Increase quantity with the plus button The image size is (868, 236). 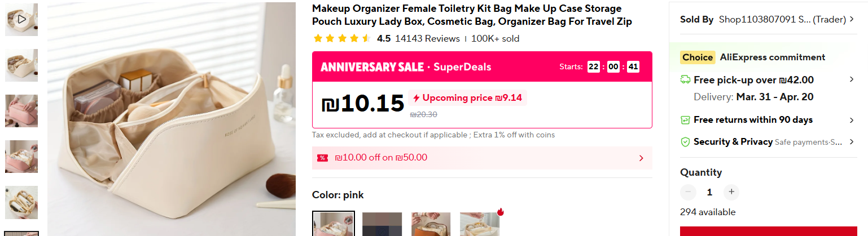click(731, 192)
